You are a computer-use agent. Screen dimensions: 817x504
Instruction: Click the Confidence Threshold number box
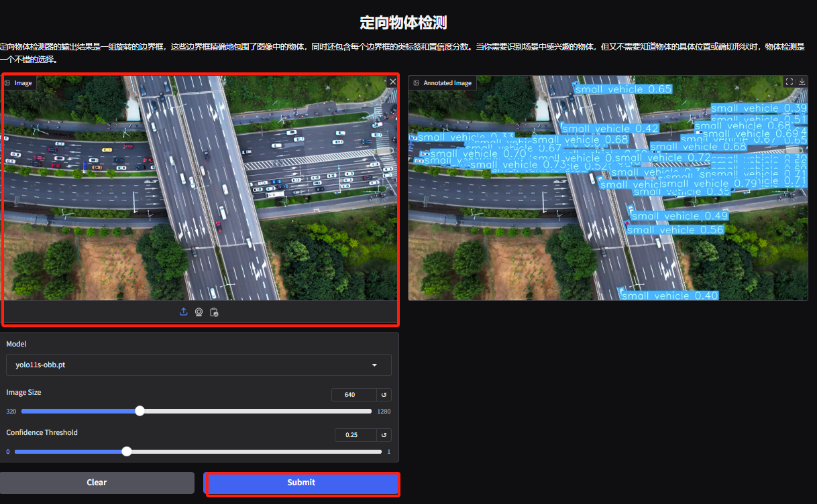tap(354, 435)
